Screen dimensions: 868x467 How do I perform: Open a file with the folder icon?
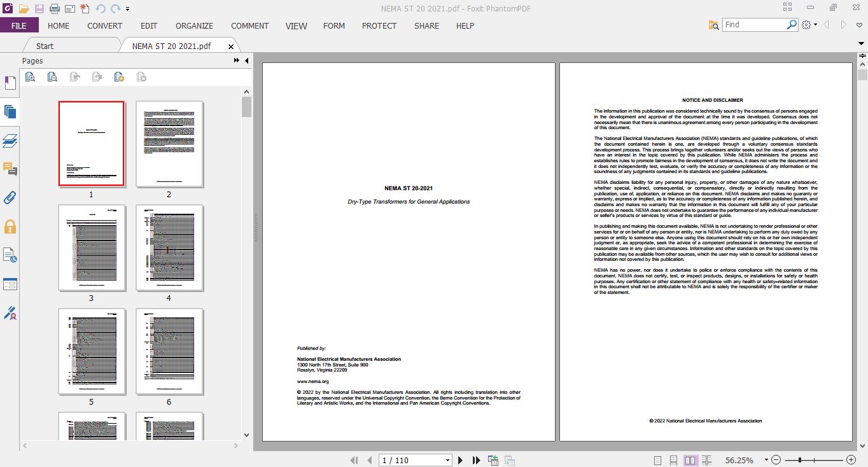click(24, 9)
